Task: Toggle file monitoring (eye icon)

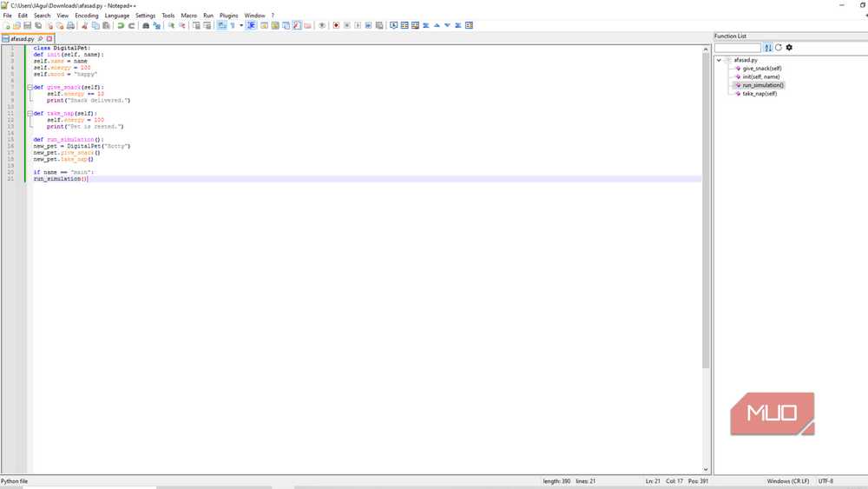Action: click(322, 25)
